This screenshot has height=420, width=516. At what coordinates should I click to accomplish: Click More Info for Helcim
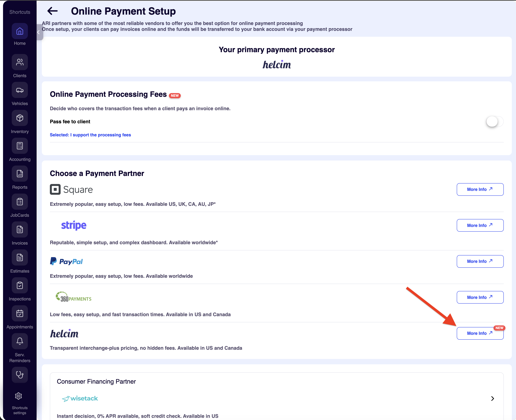point(480,333)
